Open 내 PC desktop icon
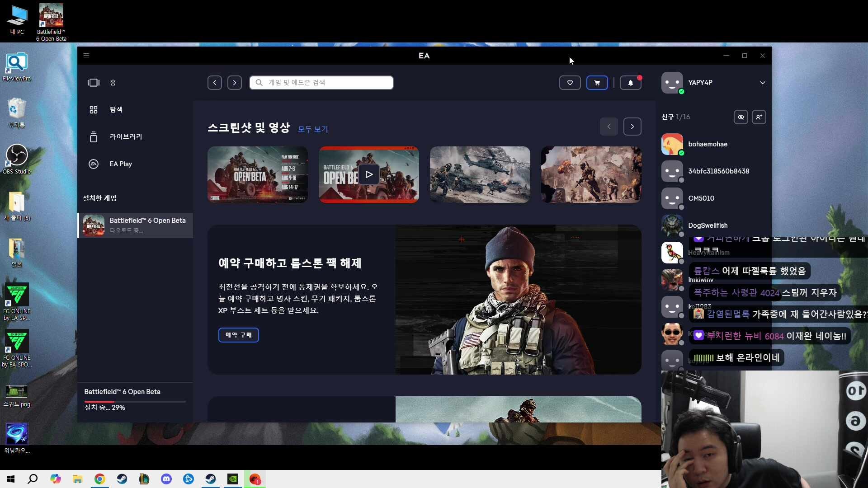 (x=17, y=19)
